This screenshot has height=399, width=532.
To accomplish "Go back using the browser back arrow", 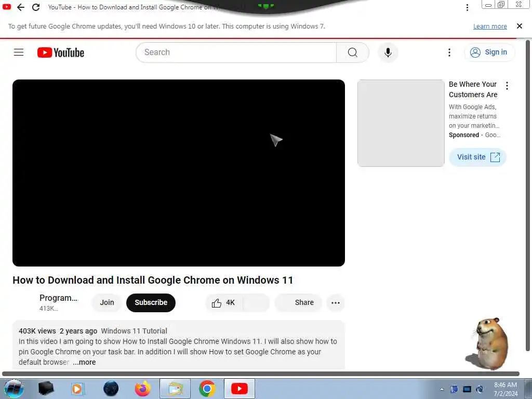I will 21,7.
